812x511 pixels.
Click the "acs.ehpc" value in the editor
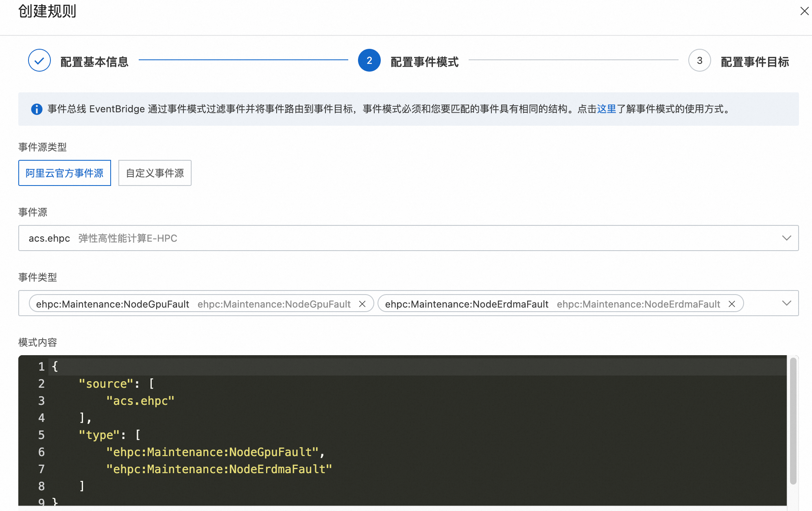pos(140,401)
